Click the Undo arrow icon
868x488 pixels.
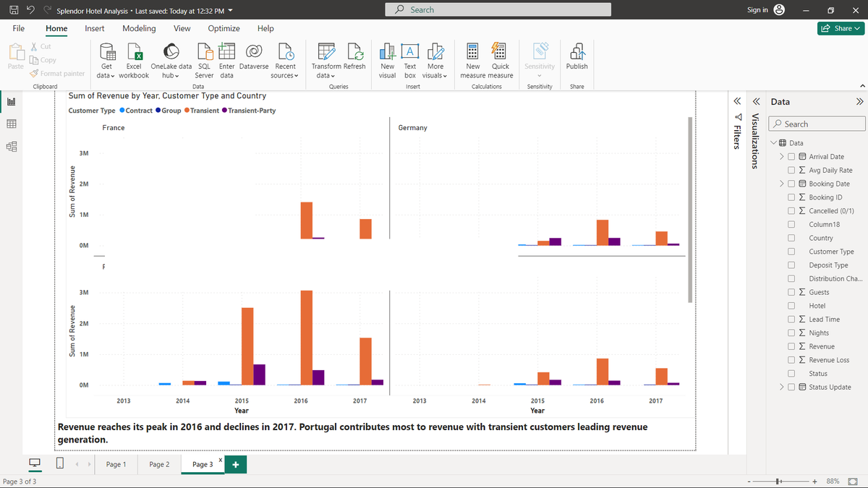pyautogui.click(x=31, y=10)
